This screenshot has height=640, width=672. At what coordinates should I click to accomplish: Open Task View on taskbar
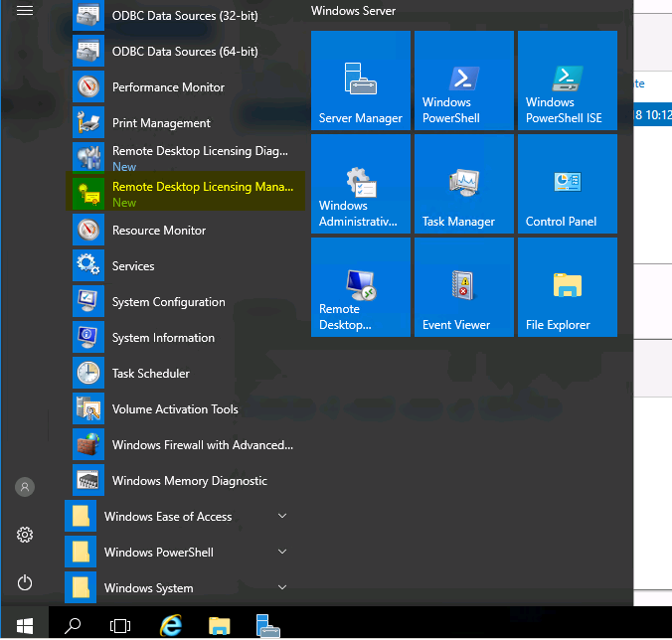pos(120,626)
